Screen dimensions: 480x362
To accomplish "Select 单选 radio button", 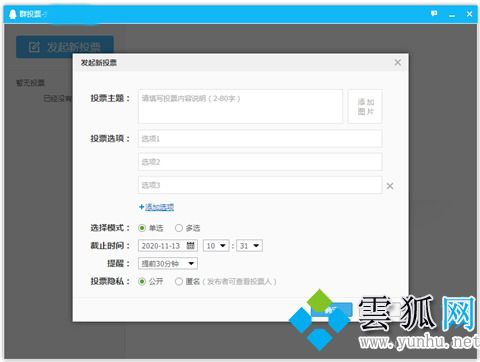I will coord(142,228).
